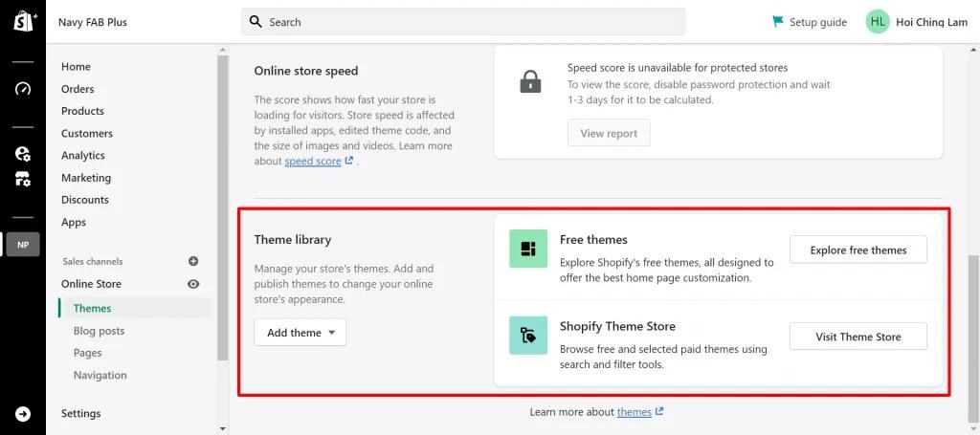Open the Learn more about themes link
The image size is (980, 435).
(635, 412)
